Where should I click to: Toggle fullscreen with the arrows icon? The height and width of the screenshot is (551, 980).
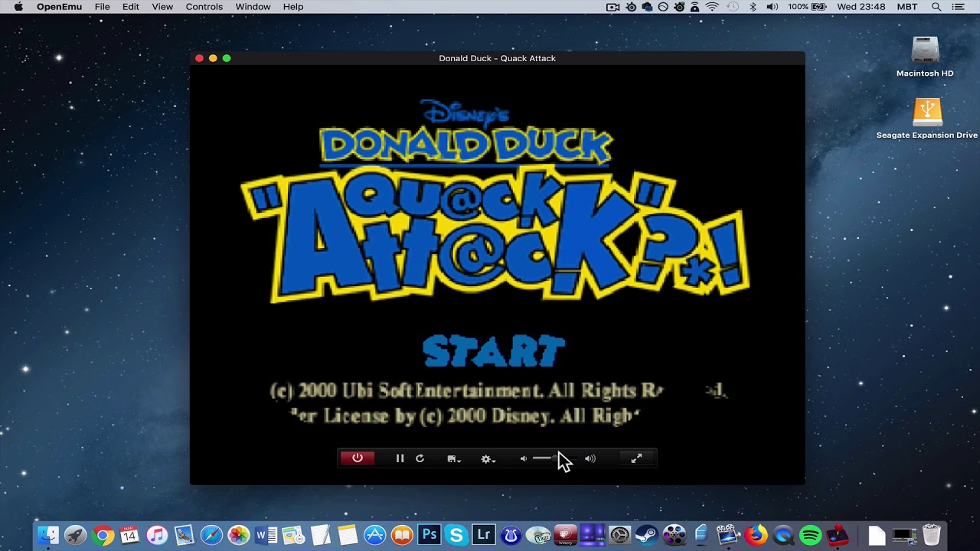point(636,458)
